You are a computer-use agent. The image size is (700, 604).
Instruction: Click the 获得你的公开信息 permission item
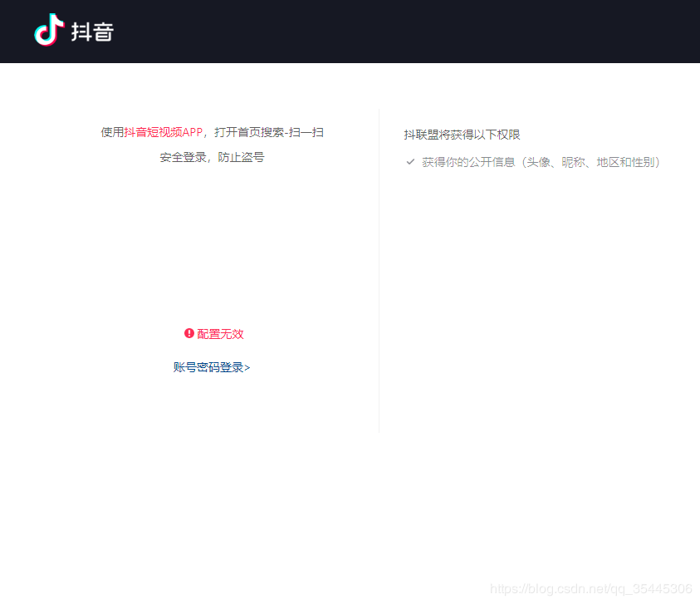468,162
